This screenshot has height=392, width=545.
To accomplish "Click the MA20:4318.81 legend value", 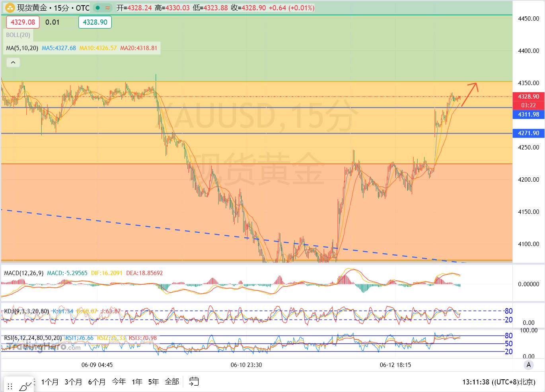I will (x=139, y=48).
